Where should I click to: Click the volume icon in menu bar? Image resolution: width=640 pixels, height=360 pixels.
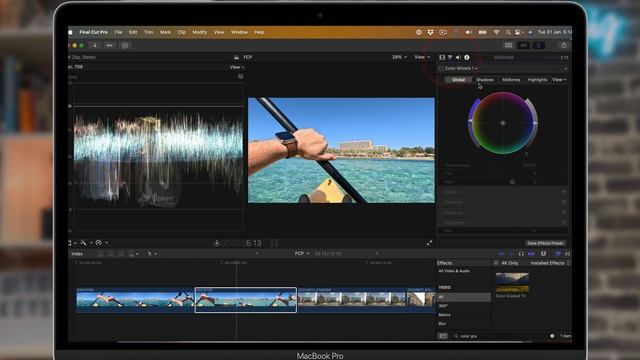pos(469,32)
